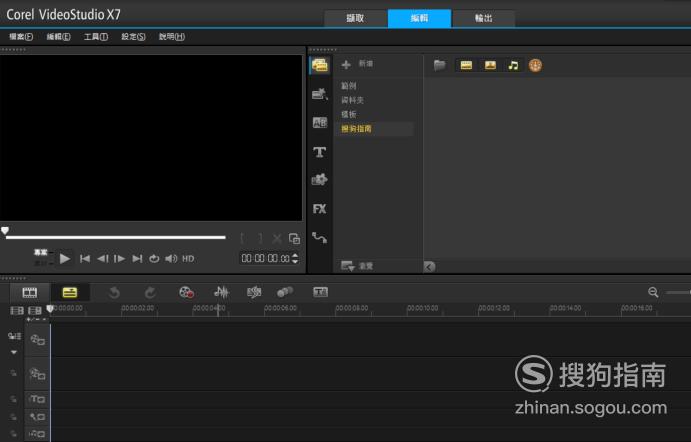
Task: Toggle photo filter in library
Action: [490, 65]
